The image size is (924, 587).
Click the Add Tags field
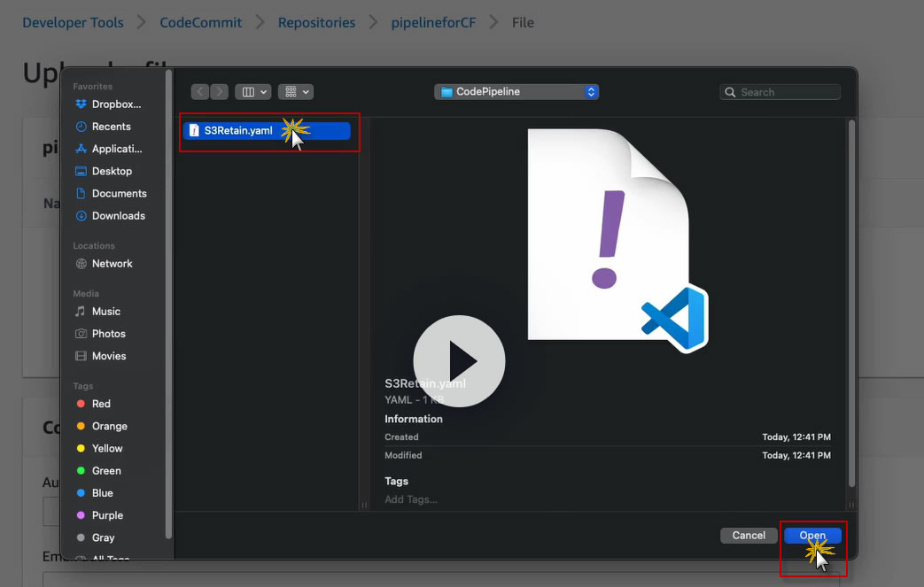pyautogui.click(x=411, y=499)
